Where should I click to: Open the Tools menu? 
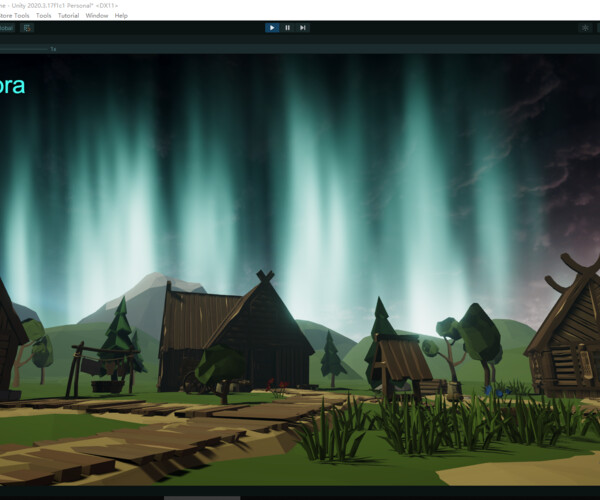[44, 16]
